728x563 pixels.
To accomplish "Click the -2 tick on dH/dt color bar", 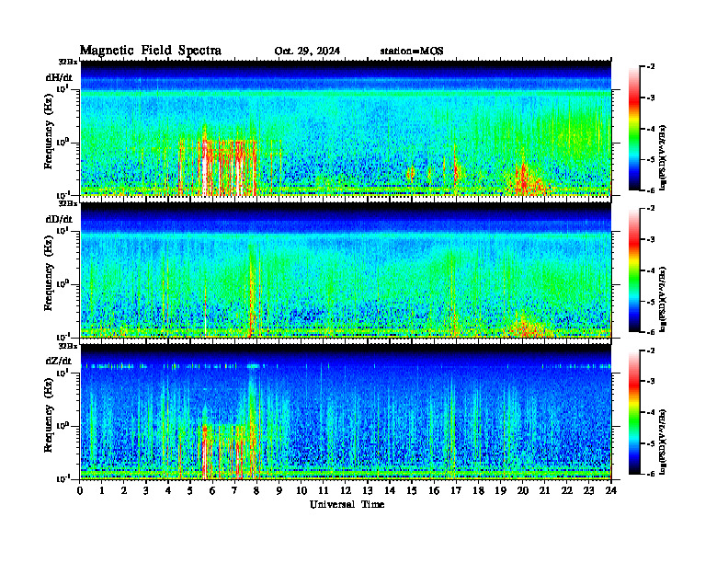I will (651, 67).
